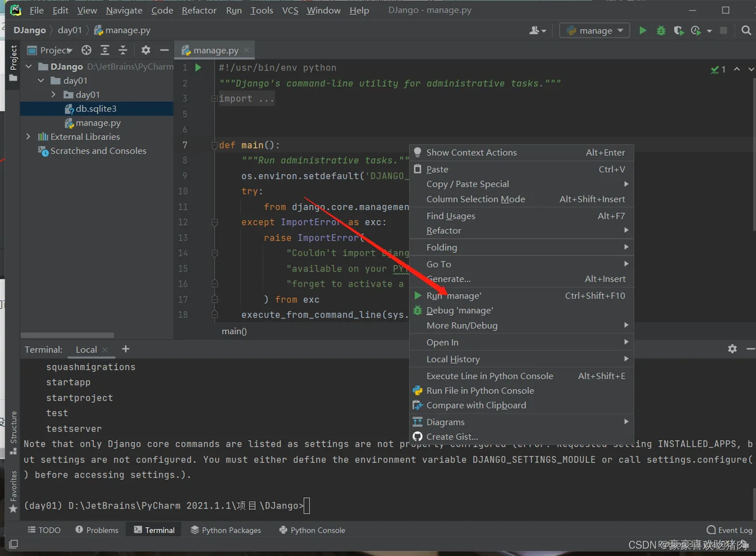
Task: Expand all items in the Project panel
Action: [x=105, y=50]
